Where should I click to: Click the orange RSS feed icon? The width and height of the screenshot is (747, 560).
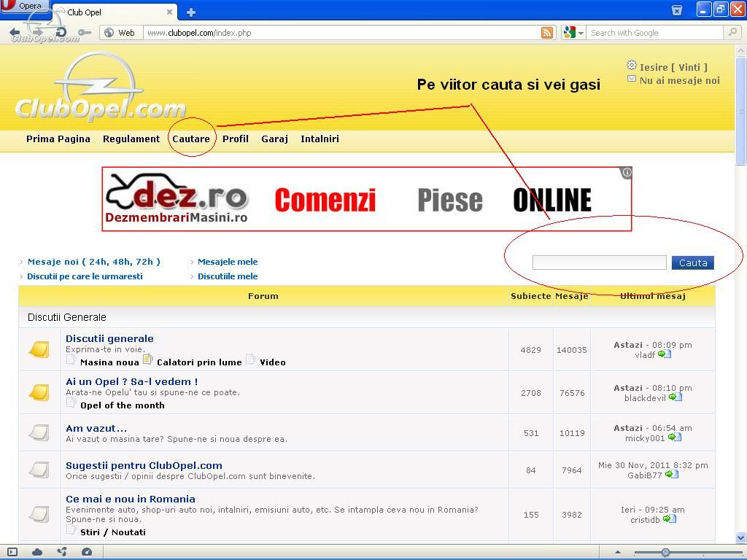pyautogui.click(x=547, y=32)
